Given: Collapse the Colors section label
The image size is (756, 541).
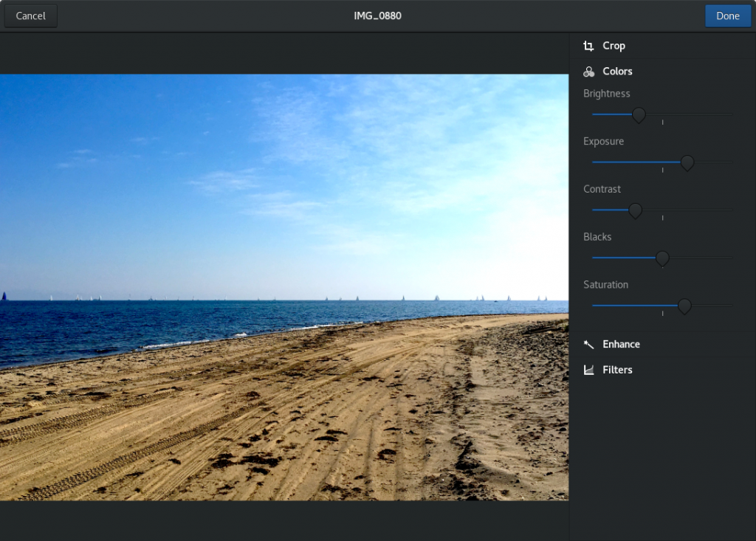Looking at the screenshot, I should point(617,72).
